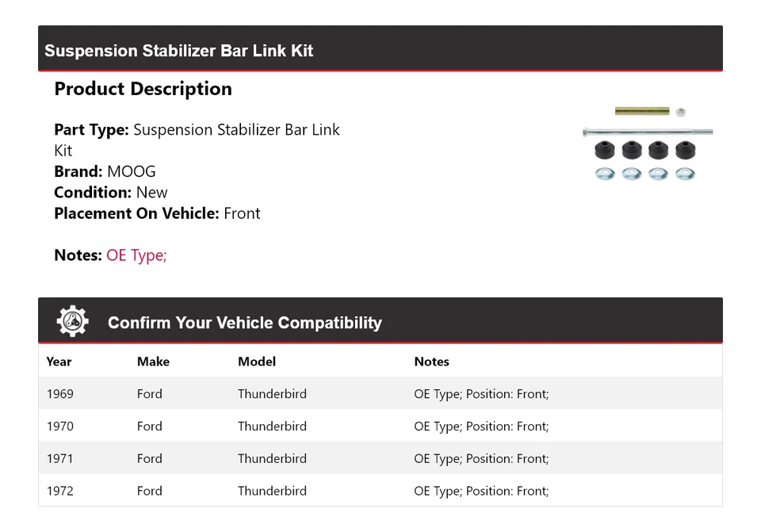
Task: Click the Model column header
Action: 257,362
